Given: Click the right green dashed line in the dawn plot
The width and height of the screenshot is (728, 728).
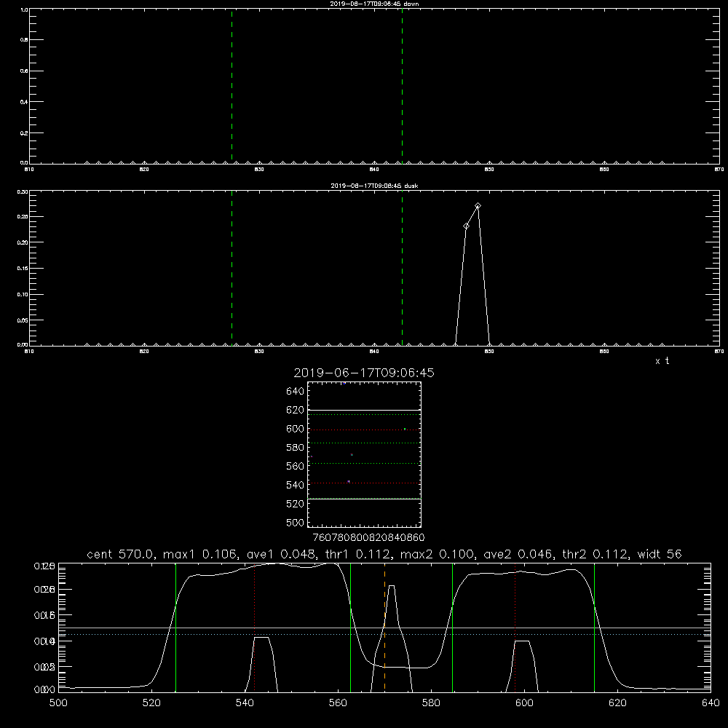Looking at the screenshot, I should click(x=402, y=86).
